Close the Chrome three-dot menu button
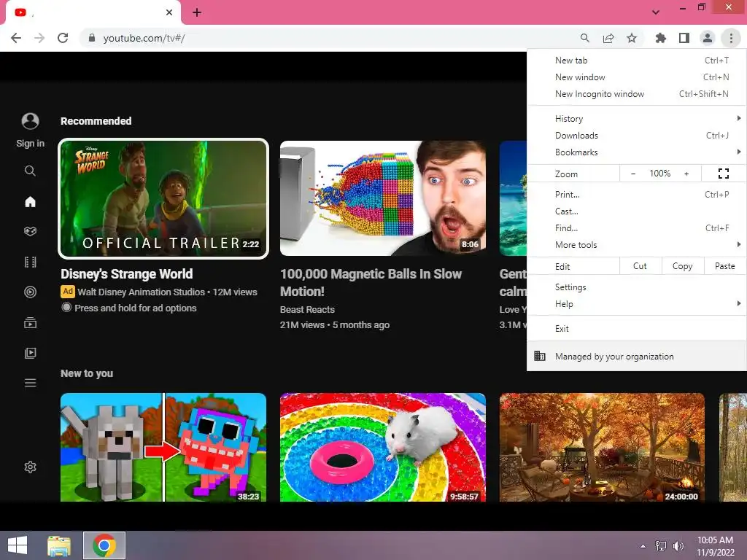Image resolution: width=747 pixels, height=560 pixels. click(x=731, y=38)
